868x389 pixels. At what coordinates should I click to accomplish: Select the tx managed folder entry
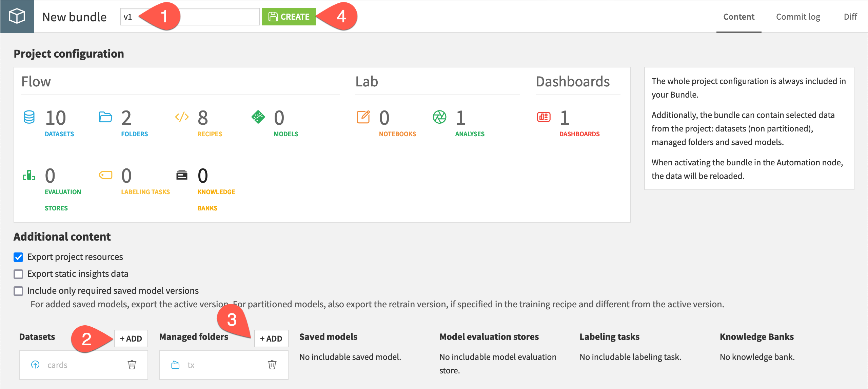pyautogui.click(x=224, y=365)
